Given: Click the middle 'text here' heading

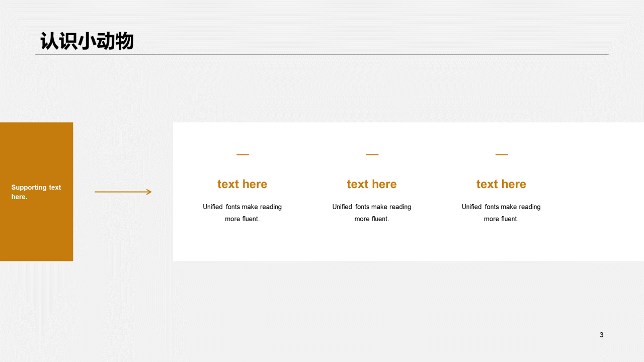Looking at the screenshot, I should pos(372,184).
